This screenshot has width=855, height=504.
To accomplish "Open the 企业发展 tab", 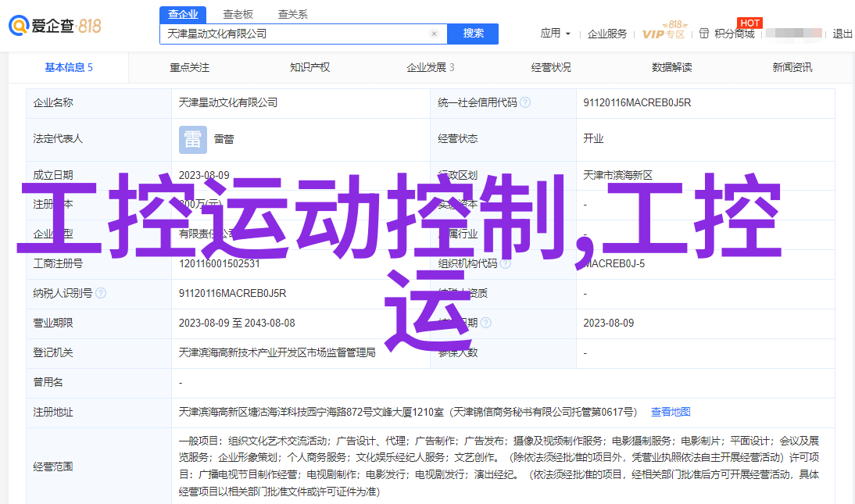I will pos(430,68).
